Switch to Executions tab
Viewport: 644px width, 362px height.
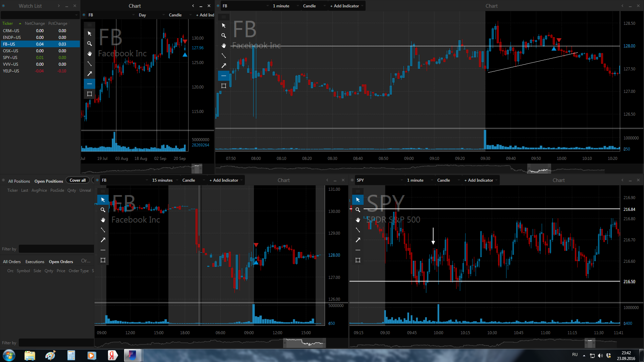coord(35,262)
